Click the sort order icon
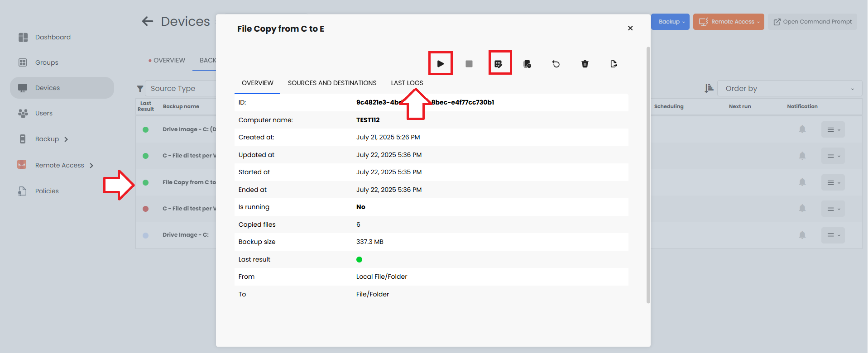This screenshot has width=868, height=353. 709,88
